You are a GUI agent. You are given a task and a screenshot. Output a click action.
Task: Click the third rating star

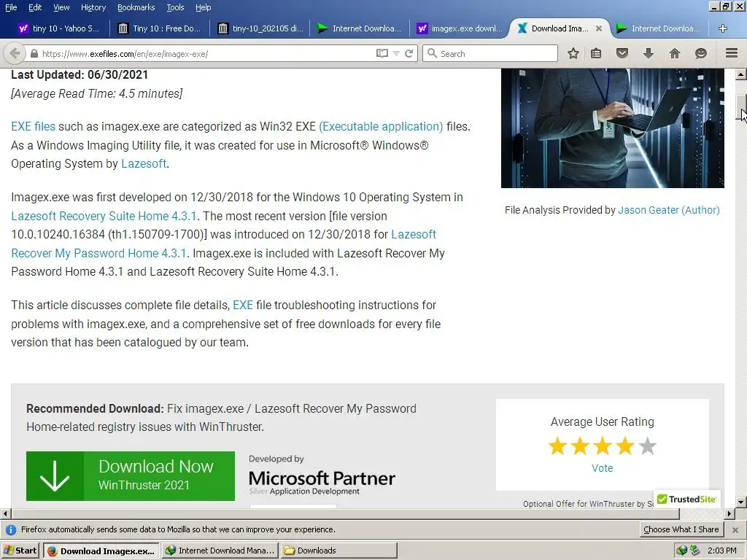point(603,446)
